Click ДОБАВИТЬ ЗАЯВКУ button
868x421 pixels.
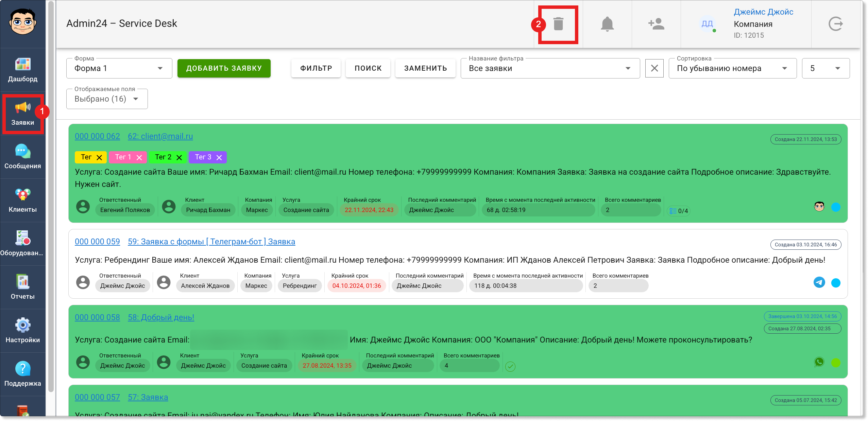tap(224, 68)
